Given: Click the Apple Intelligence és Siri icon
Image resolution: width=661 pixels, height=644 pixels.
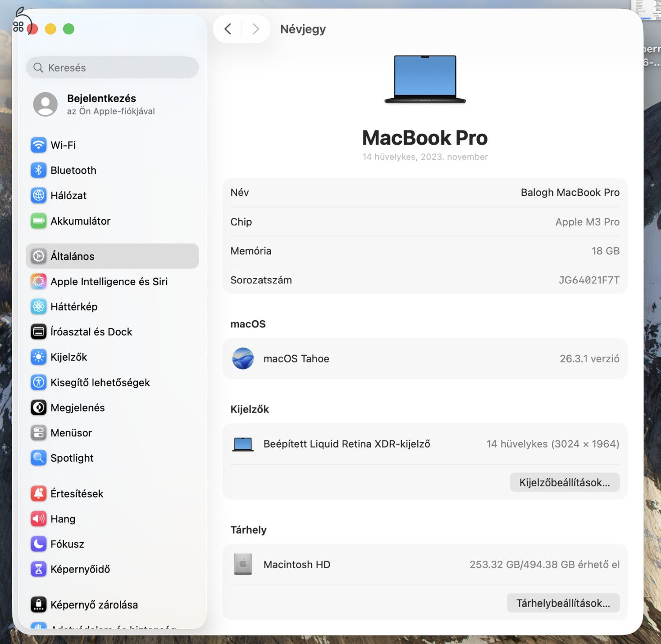Looking at the screenshot, I should click(39, 281).
